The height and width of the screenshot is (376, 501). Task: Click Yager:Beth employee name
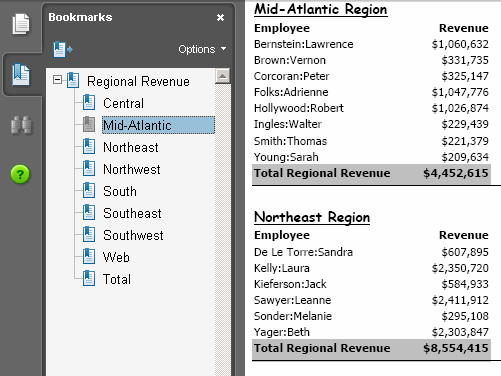tap(282, 332)
